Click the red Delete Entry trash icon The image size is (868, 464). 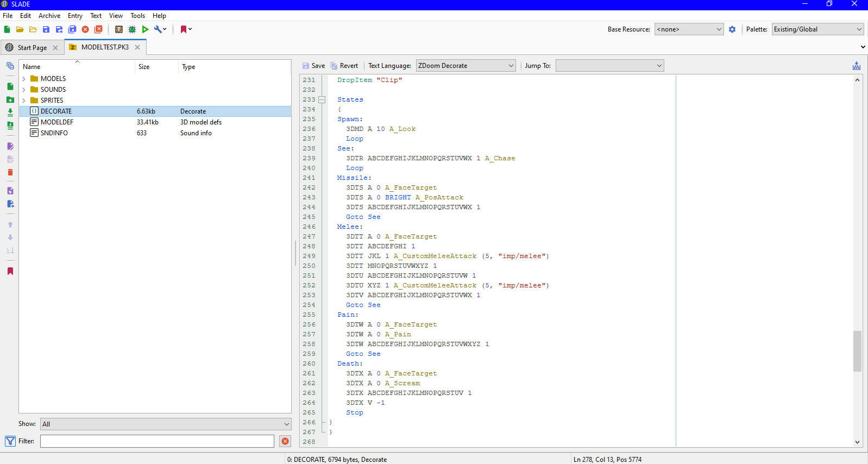point(10,172)
